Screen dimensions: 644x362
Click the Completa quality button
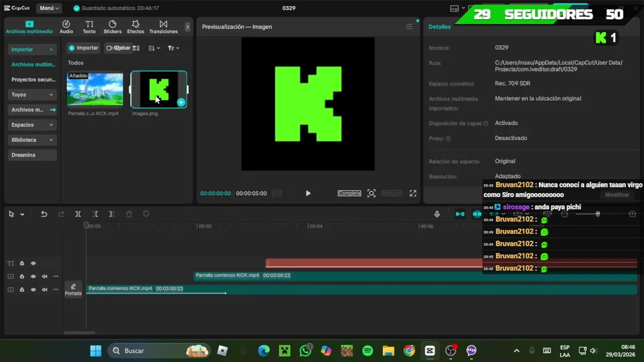pyautogui.click(x=349, y=193)
